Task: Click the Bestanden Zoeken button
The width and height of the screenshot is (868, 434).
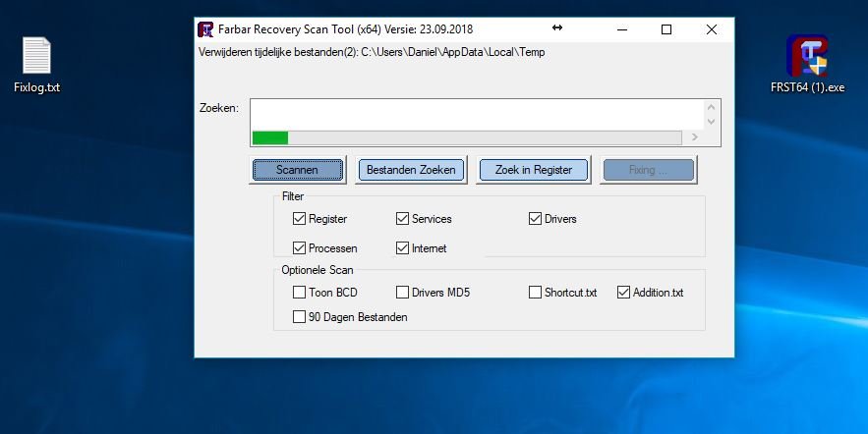Action: coord(411,170)
